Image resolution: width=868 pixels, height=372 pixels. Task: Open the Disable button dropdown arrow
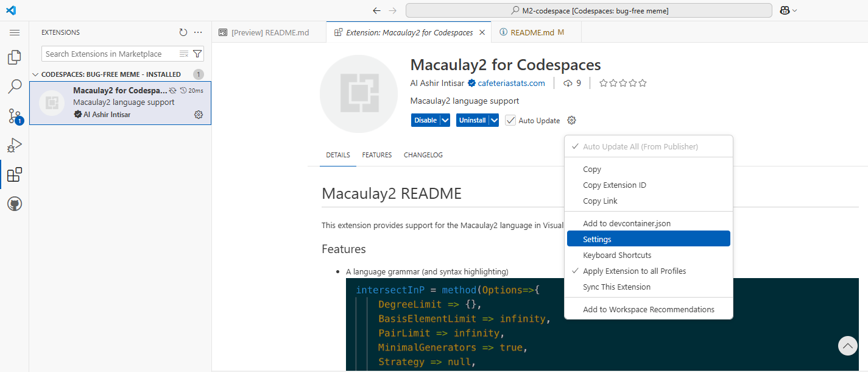[x=445, y=120]
